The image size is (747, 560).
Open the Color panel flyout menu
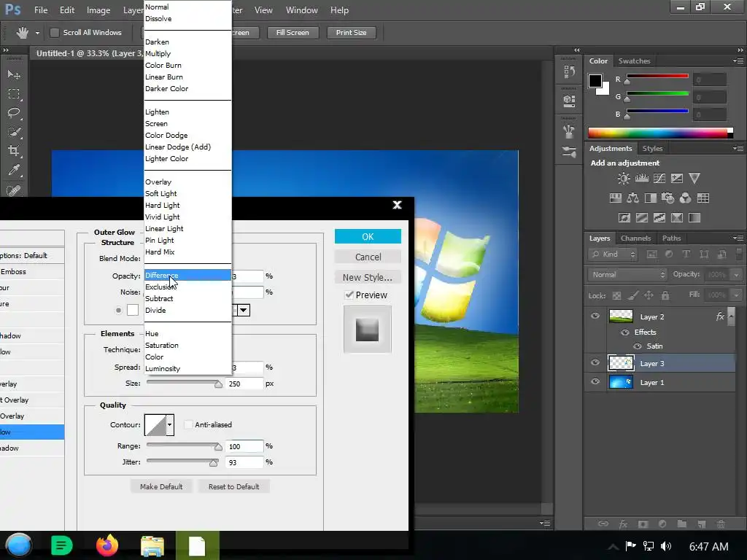(x=738, y=61)
